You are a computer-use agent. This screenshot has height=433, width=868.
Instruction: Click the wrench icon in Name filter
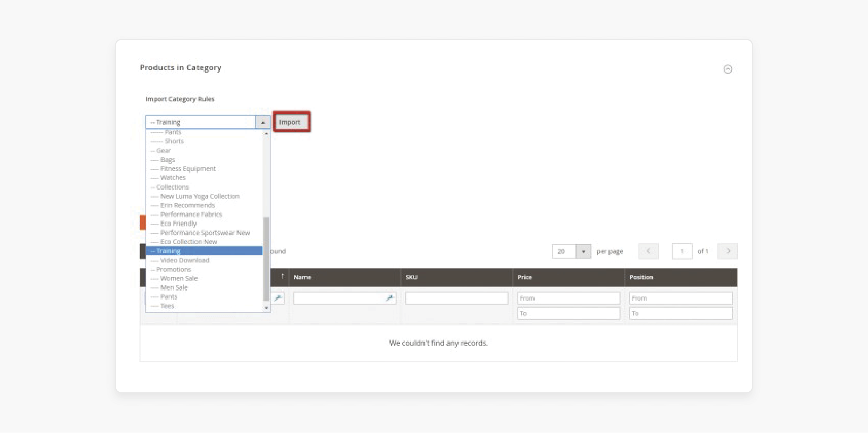click(389, 298)
